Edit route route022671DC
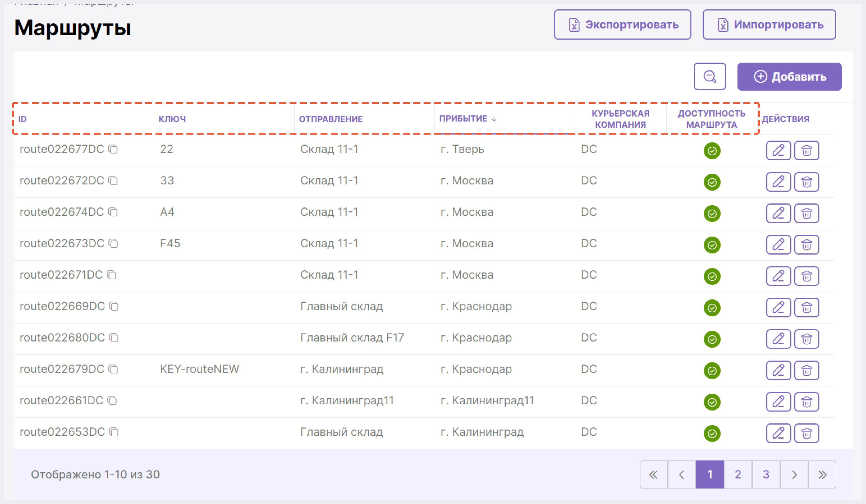866x504 pixels. point(778,276)
